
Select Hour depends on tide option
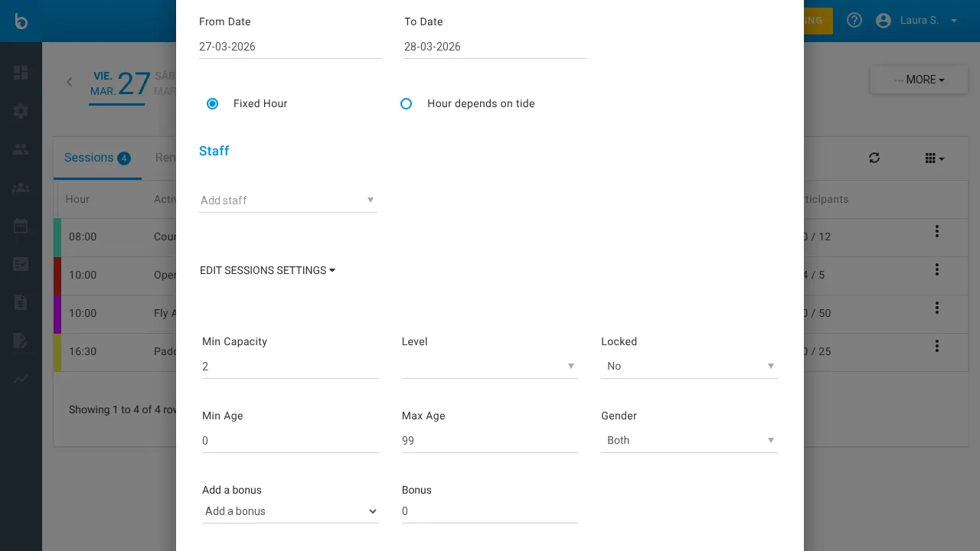pos(407,103)
